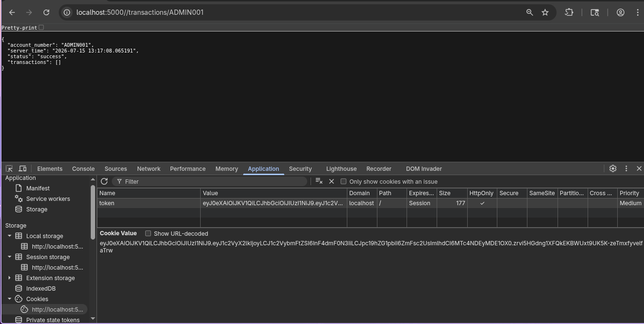Sort cookies by Domain column
Image resolution: width=644 pixels, height=324 pixels.
tap(362, 193)
